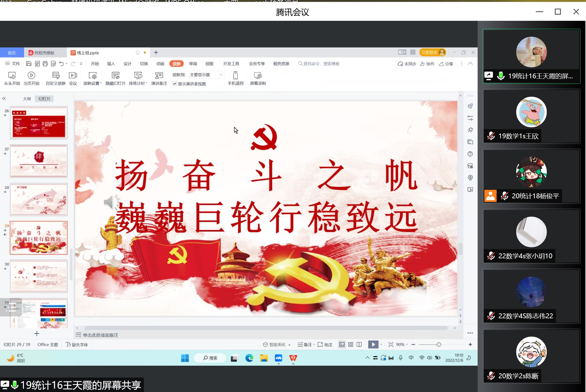Switch to 大纲 outline tab
The height and width of the screenshot is (392, 586).
tap(27, 99)
